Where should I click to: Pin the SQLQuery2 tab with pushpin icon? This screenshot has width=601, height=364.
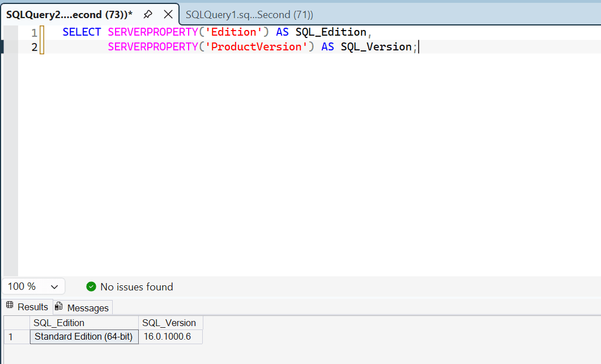click(148, 14)
